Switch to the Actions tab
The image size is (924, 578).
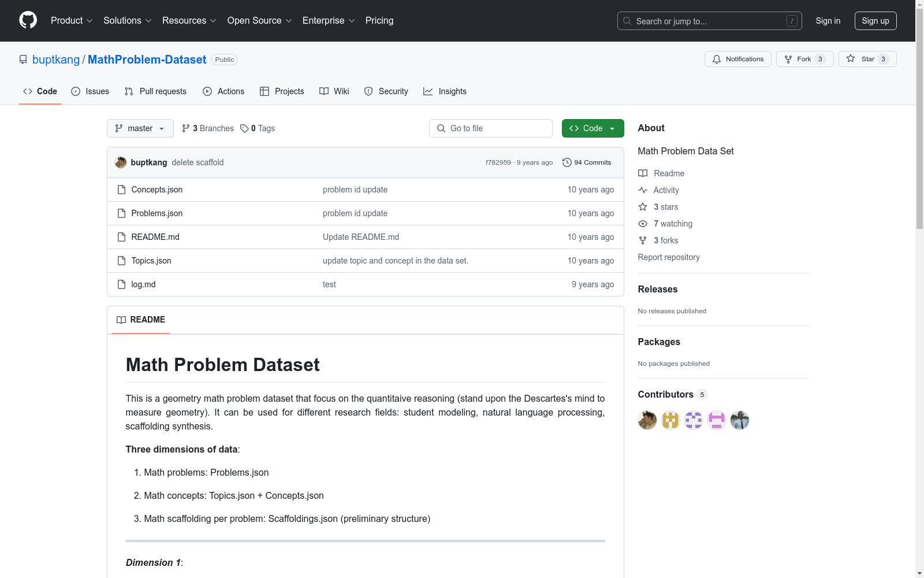(223, 91)
